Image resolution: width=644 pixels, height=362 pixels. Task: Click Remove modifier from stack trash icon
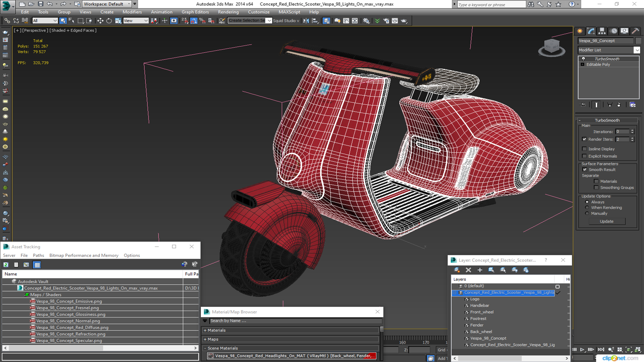[x=619, y=105]
